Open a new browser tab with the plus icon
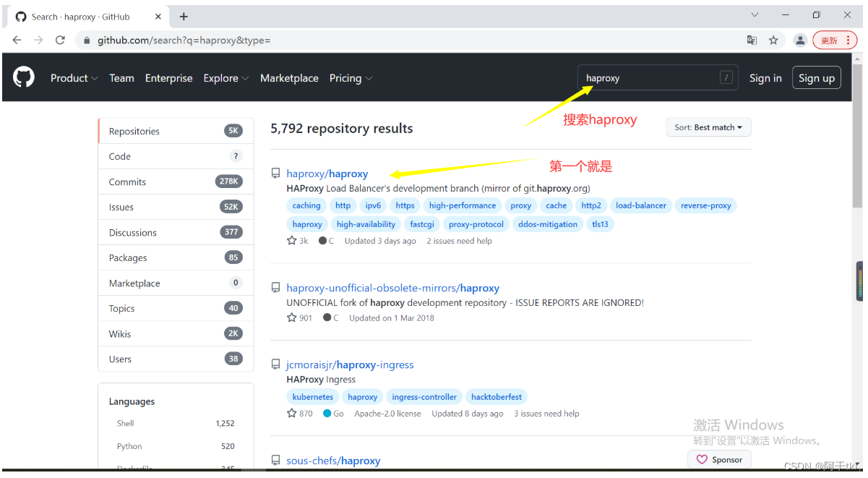This screenshot has width=868, height=478. coord(184,17)
